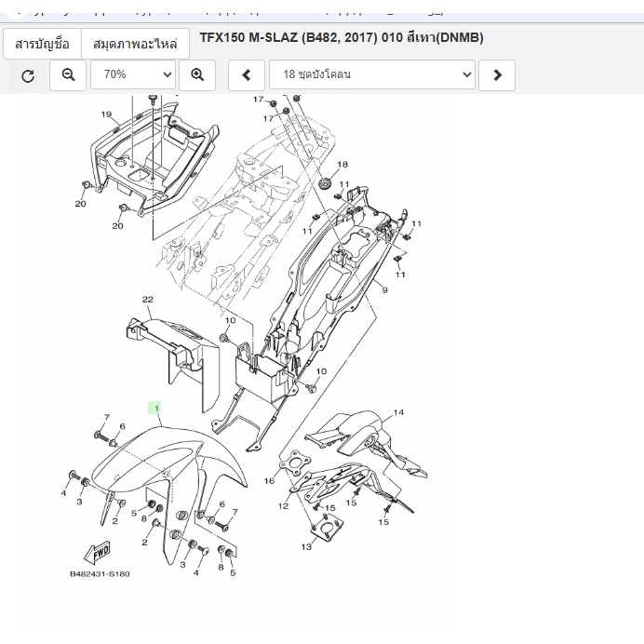Select part number 12 label
The height and width of the screenshot is (644, 644).
coord(284,505)
